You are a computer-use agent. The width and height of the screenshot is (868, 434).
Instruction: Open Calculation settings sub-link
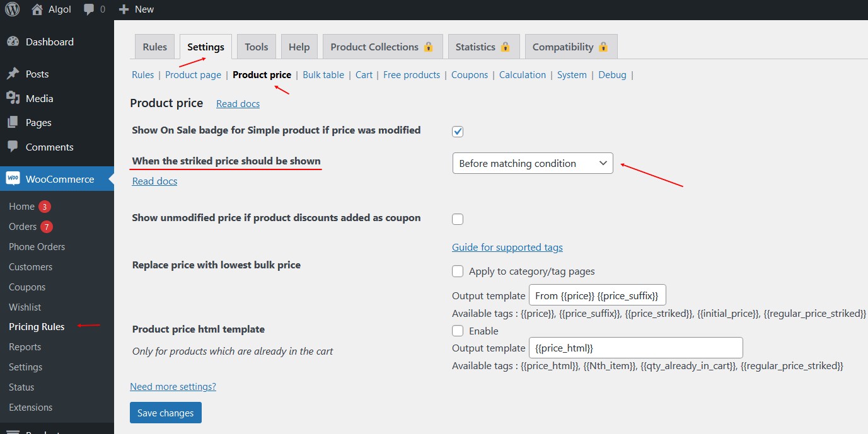coord(523,74)
